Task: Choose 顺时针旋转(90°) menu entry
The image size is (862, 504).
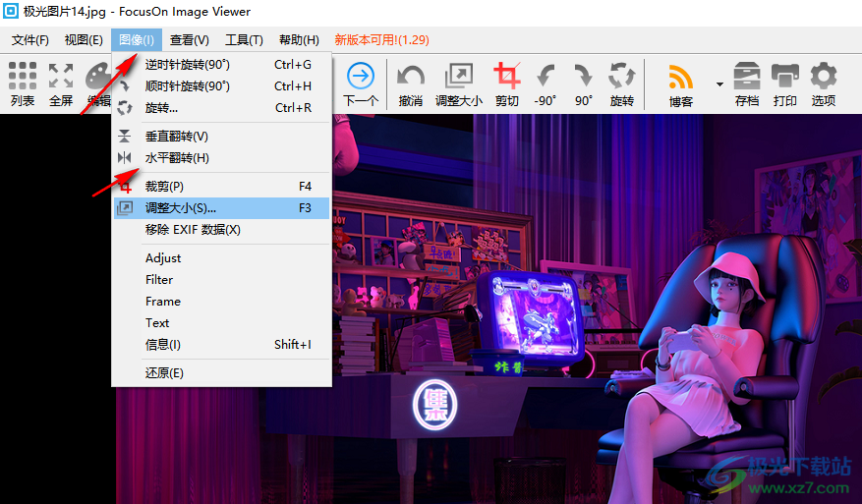Action: (221, 86)
